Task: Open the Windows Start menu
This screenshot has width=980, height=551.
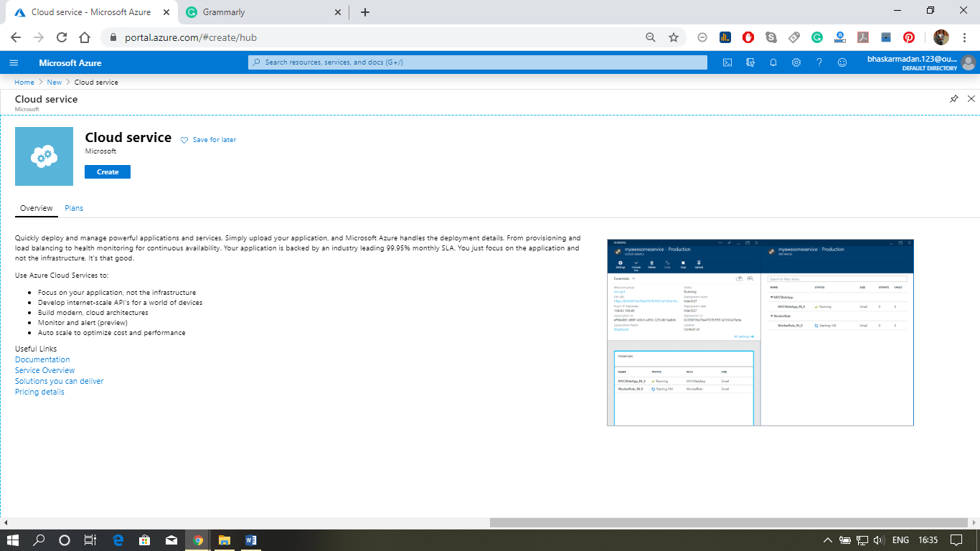Action: tap(13, 540)
